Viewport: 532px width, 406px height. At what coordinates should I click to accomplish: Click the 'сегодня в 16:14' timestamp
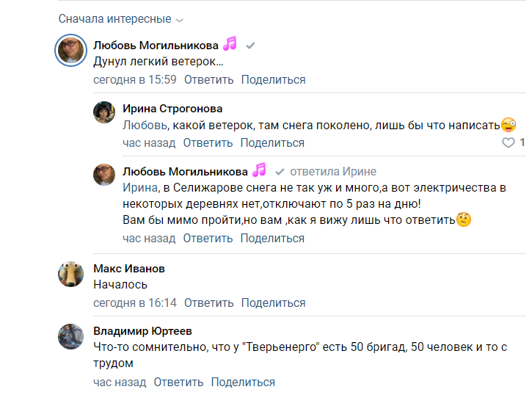135,303
